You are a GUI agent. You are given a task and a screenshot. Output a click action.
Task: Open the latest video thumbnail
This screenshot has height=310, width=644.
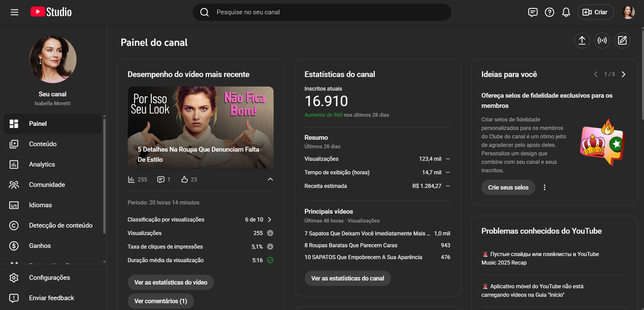[200, 127]
